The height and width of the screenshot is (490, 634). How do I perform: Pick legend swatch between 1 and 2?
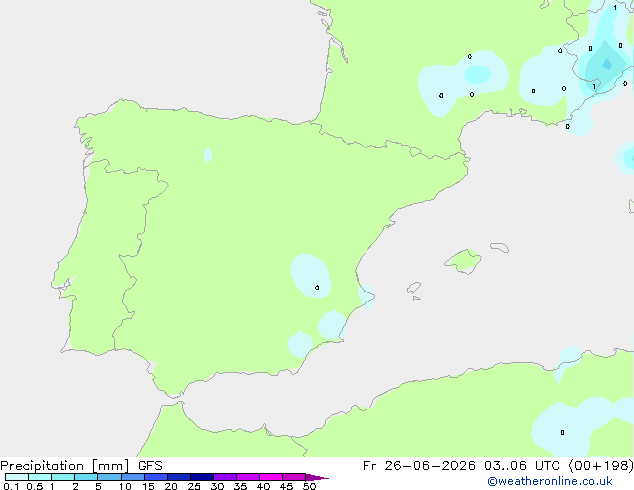[x=63, y=477]
